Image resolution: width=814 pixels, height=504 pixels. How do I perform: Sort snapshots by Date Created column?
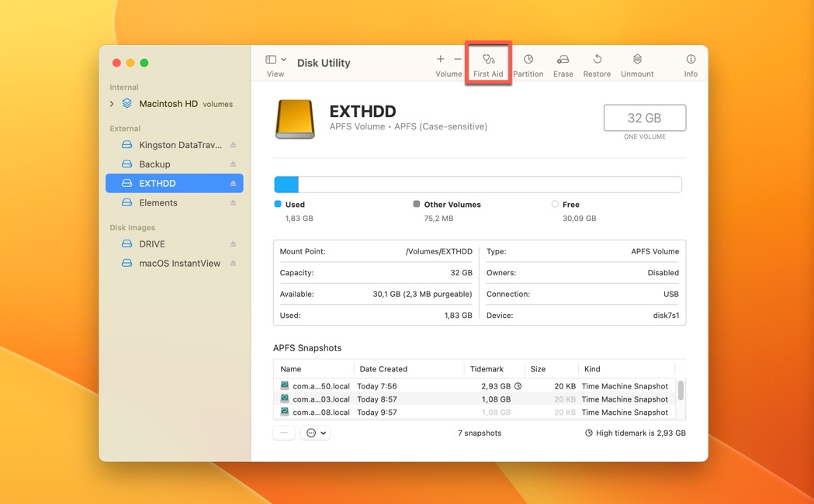(383, 369)
